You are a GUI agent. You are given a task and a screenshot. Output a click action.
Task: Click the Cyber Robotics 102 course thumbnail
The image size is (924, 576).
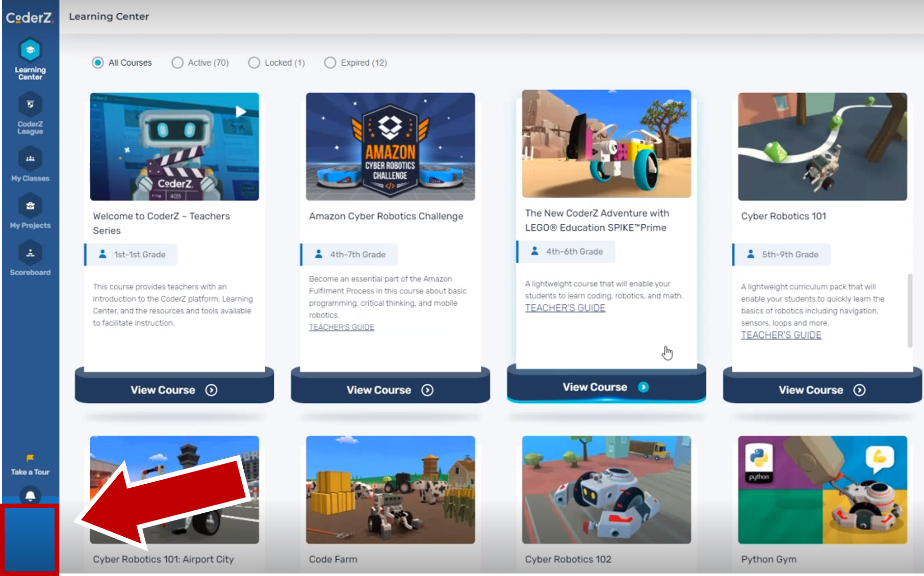pyautogui.click(x=606, y=489)
